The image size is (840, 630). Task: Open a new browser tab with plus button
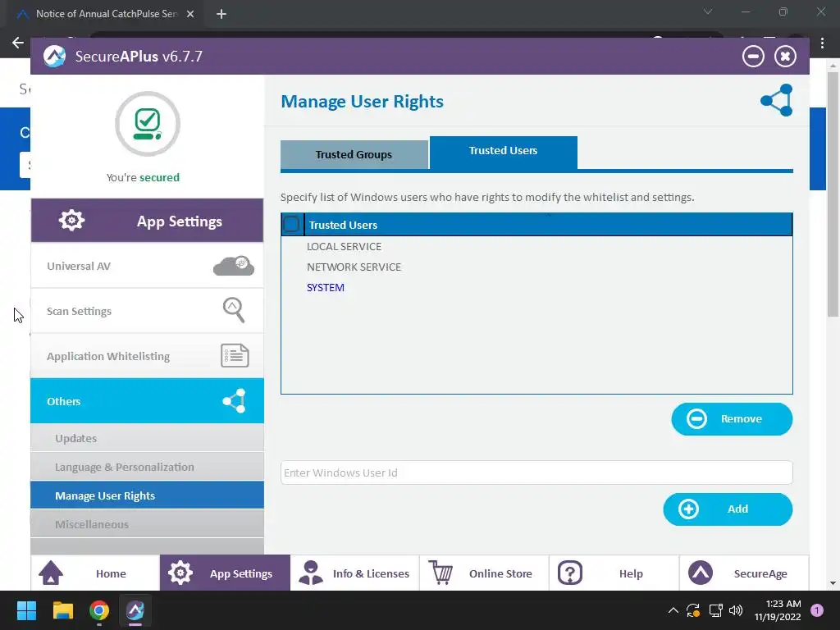(221, 14)
